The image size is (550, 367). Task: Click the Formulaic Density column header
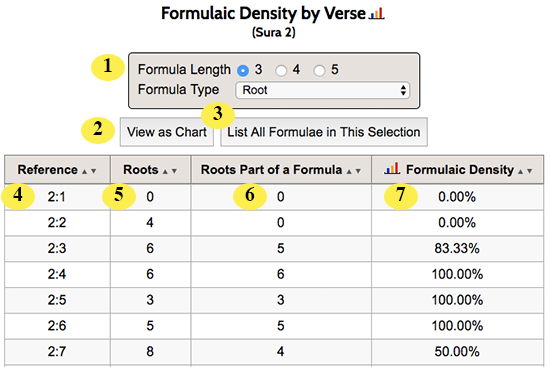click(458, 170)
